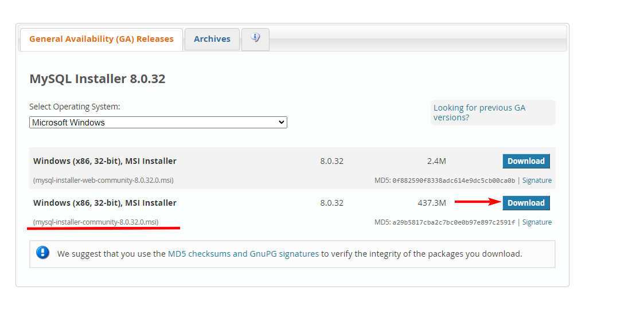Expand the Select Operating System dropdown

tap(158, 123)
